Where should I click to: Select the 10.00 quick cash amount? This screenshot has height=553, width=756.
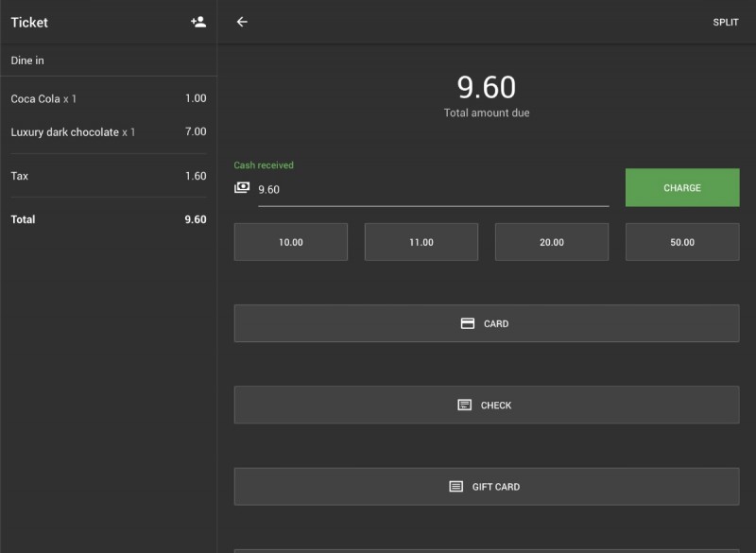pyautogui.click(x=290, y=241)
